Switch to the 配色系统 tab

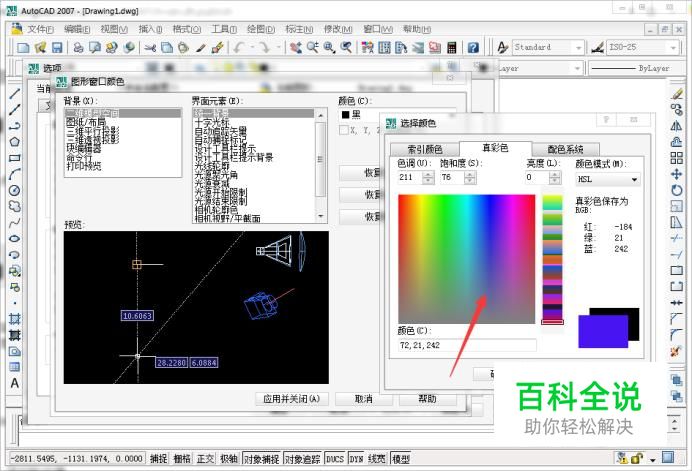[x=565, y=149]
